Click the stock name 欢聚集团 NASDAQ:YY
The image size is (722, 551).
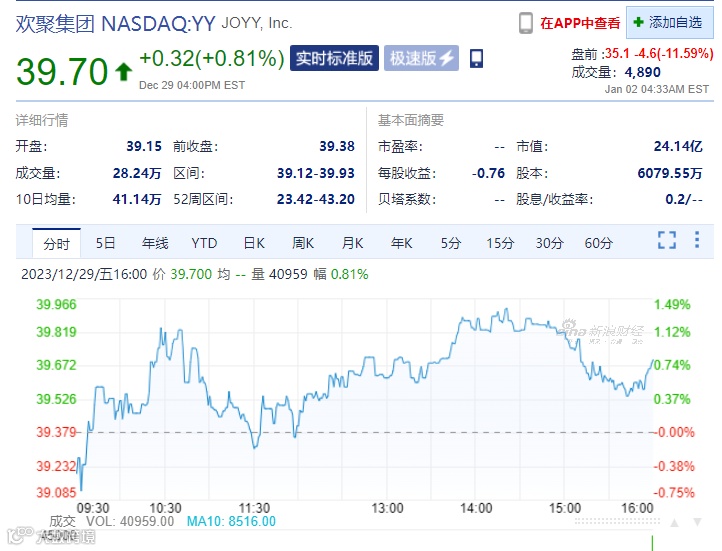(116, 23)
